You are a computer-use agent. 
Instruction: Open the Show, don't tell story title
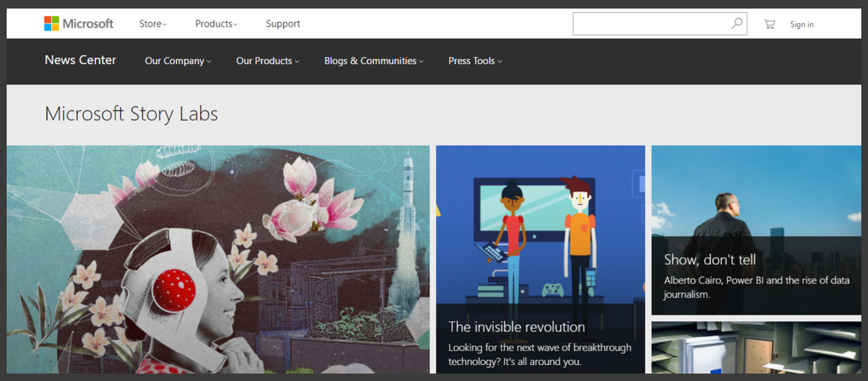pyautogui.click(x=710, y=260)
